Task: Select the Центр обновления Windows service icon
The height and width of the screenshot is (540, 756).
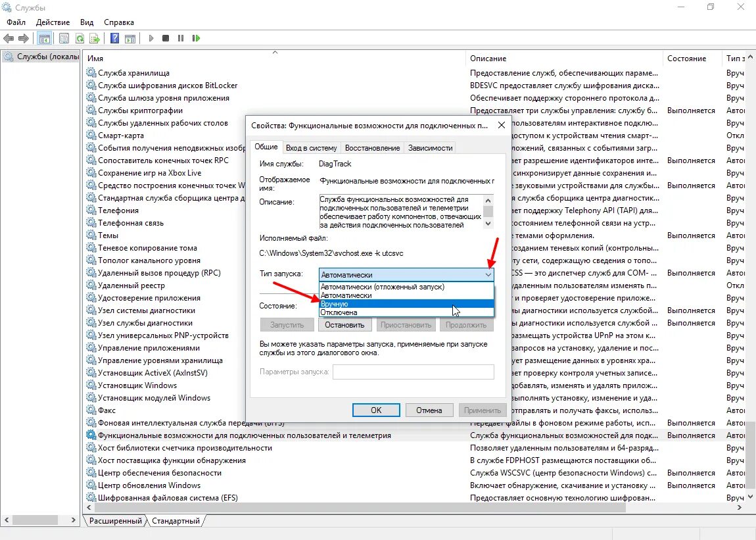Action: 91,485
